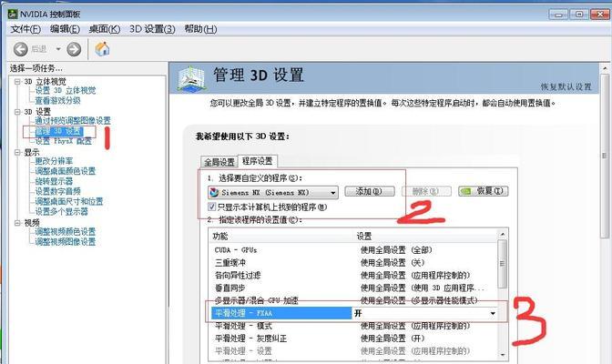The width and height of the screenshot is (612, 364).
Task: Open the 编辑(E) menu
Action: (x=65, y=29)
